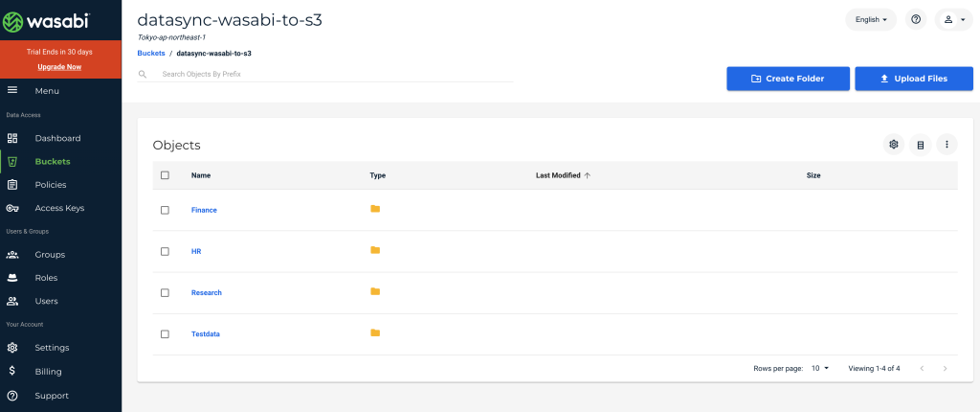Go to next page arrow
The image size is (980, 412).
[x=945, y=368]
